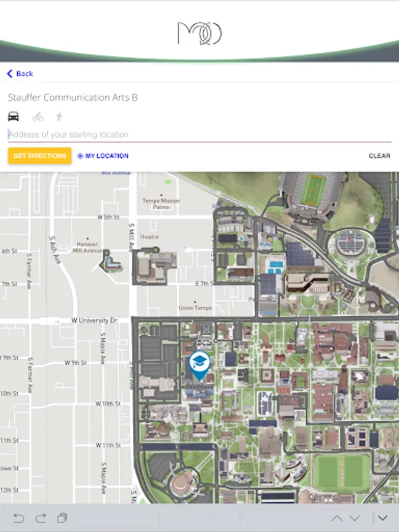Click the W 10th St map label
The width and height of the screenshot is (399, 532).
point(108,404)
